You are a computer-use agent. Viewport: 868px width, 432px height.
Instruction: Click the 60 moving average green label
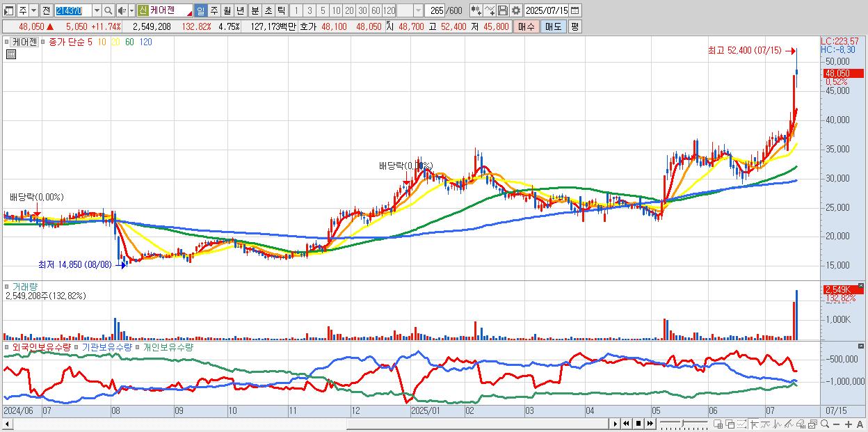(x=129, y=42)
